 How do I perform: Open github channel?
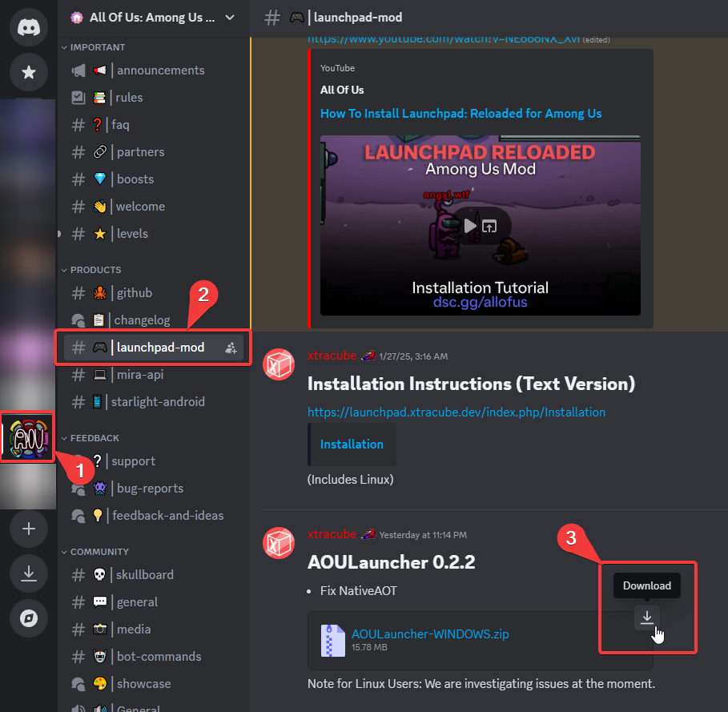point(154,293)
